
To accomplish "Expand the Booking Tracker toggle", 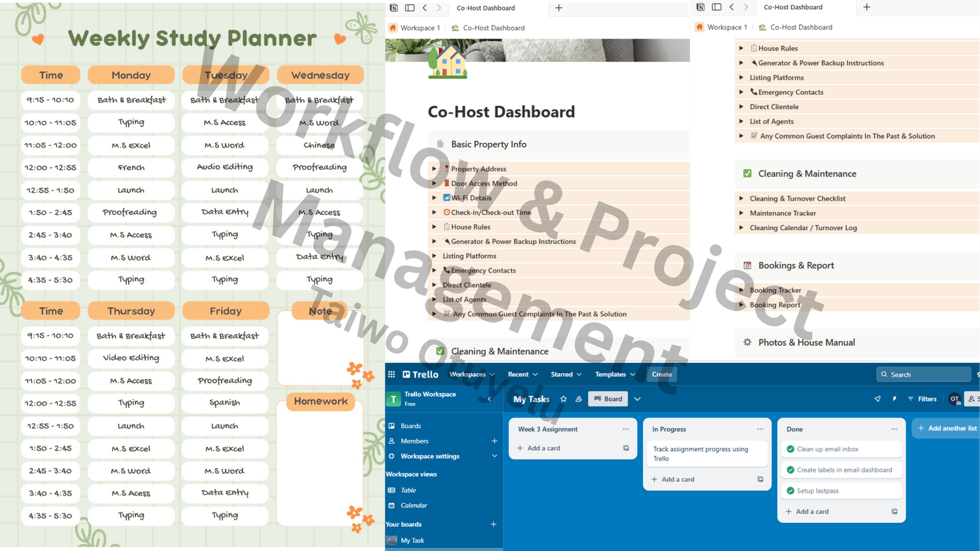I will pos(741,290).
